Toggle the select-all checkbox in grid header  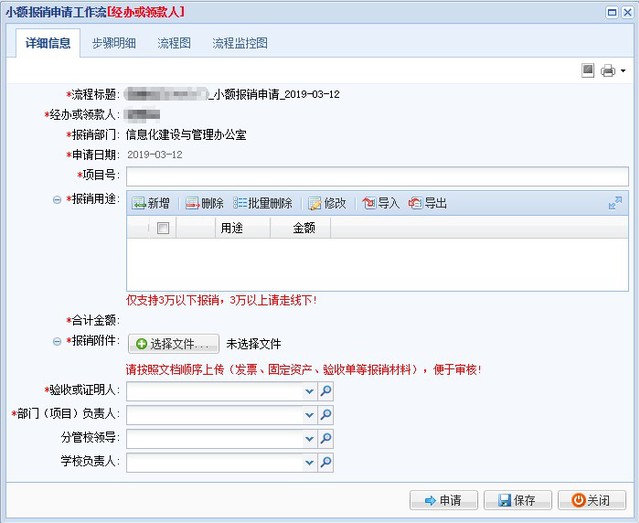[x=163, y=228]
